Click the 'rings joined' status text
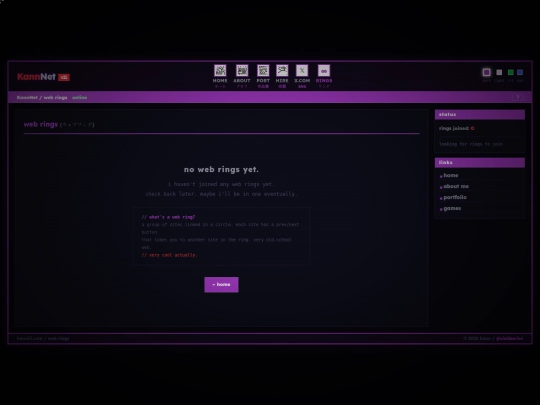 coord(454,128)
